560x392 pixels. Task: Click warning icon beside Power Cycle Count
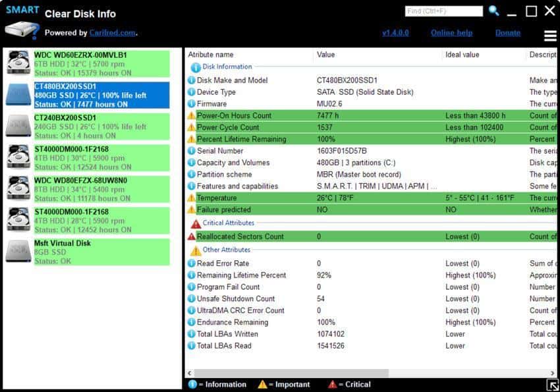click(x=192, y=127)
